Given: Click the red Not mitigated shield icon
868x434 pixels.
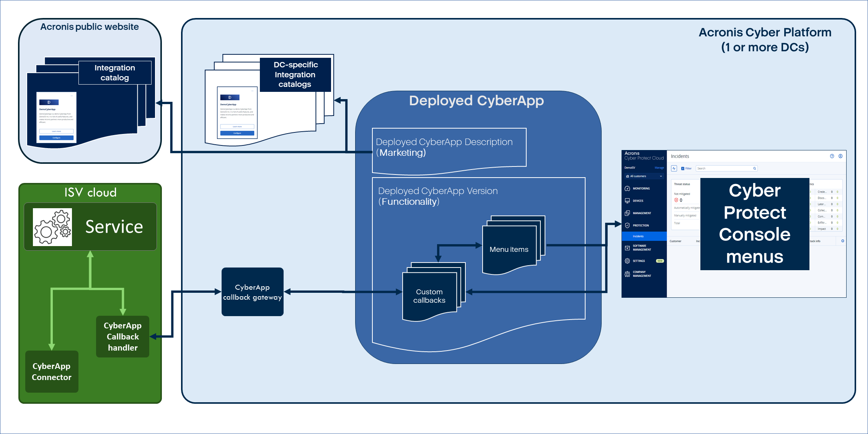Looking at the screenshot, I should pos(676,200).
